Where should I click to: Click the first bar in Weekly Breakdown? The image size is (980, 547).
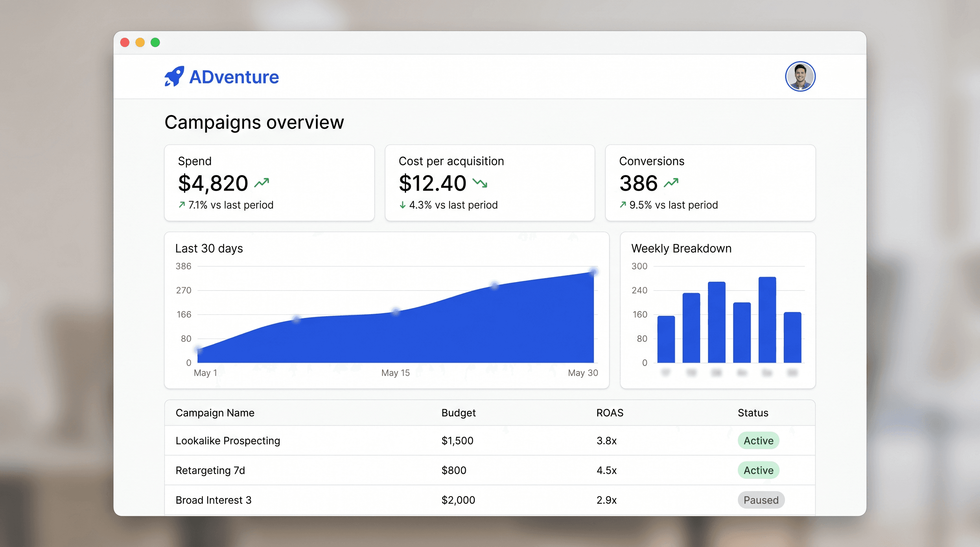point(666,339)
